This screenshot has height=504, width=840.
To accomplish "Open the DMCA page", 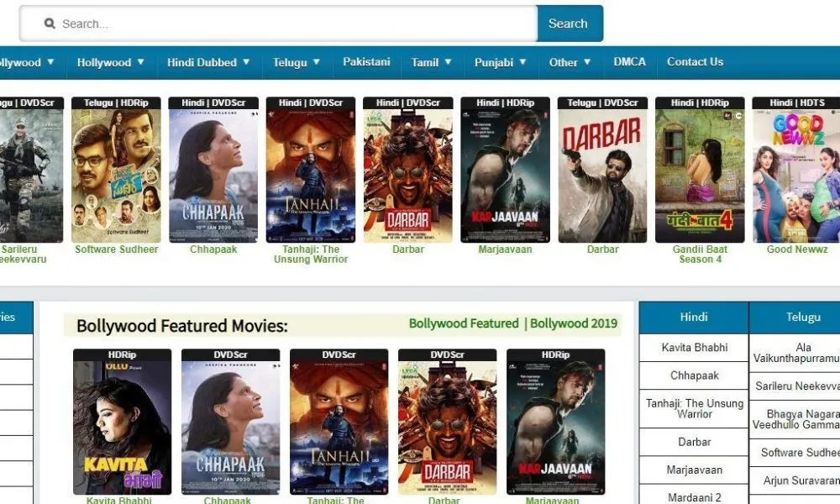I will click(629, 62).
